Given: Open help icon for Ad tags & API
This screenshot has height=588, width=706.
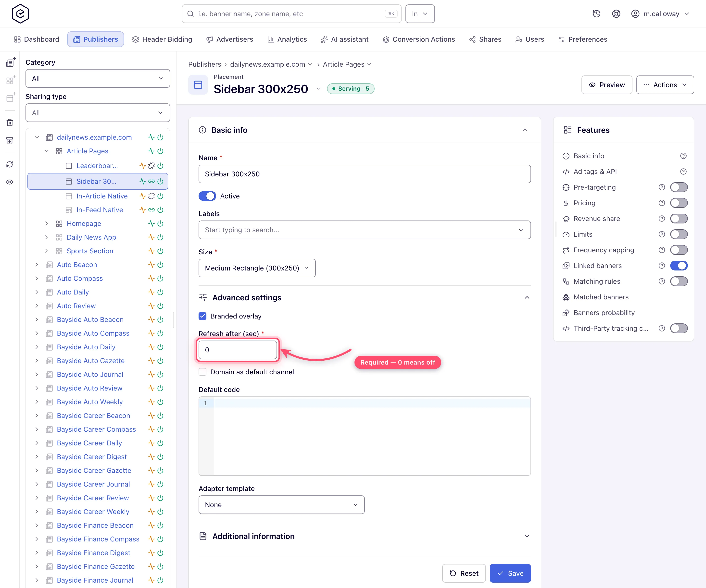Looking at the screenshot, I should pyautogui.click(x=683, y=172).
